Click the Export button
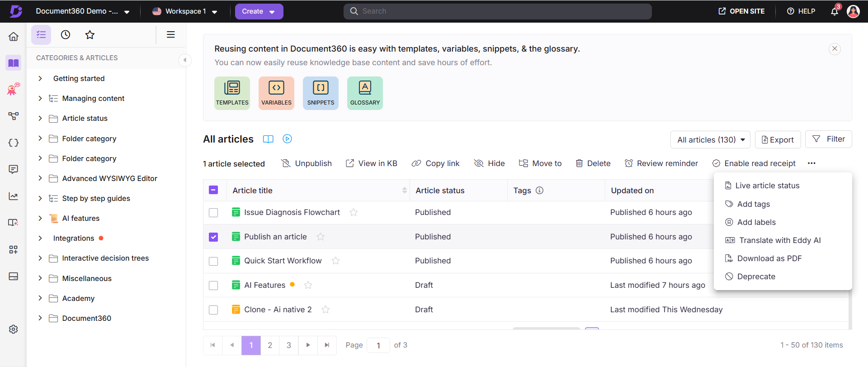 pyautogui.click(x=778, y=140)
